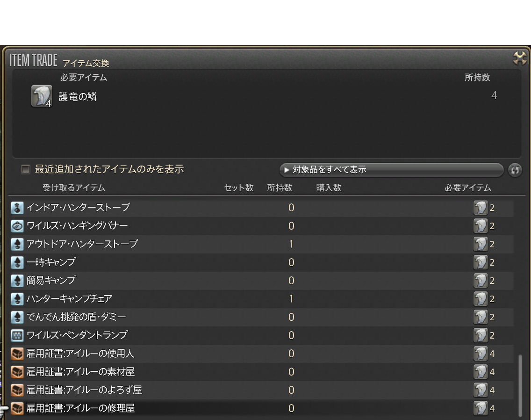
Task: Select 雇用証書:アイルーのよろず屋 from the list
Action: (84, 390)
